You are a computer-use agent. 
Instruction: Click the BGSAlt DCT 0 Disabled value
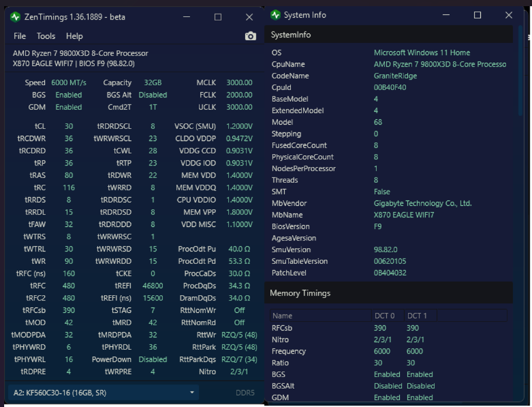click(x=388, y=386)
